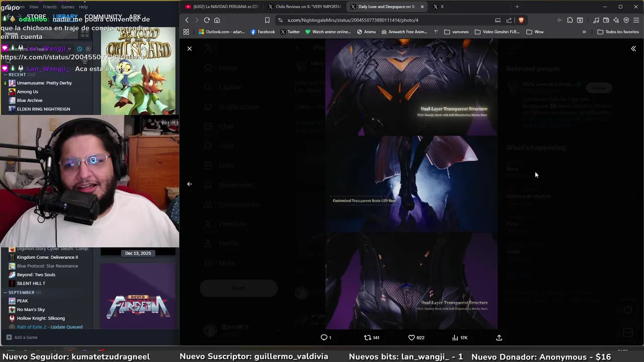644x362 pixels.
Task: Open the Watch anime online bookmark
Action: pyautogui.click(x=328, y=32)
